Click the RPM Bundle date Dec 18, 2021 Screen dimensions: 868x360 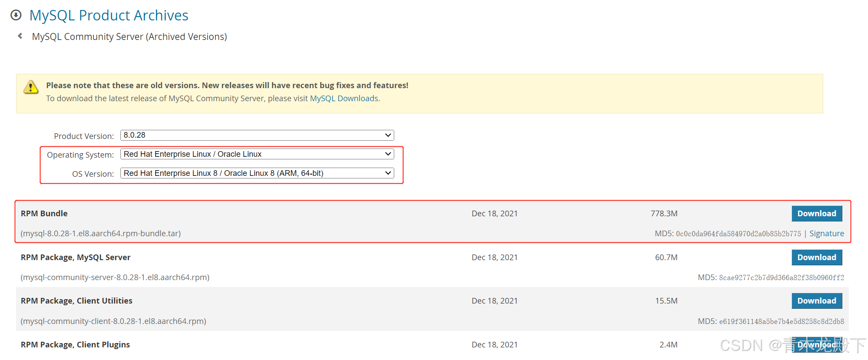495,214
